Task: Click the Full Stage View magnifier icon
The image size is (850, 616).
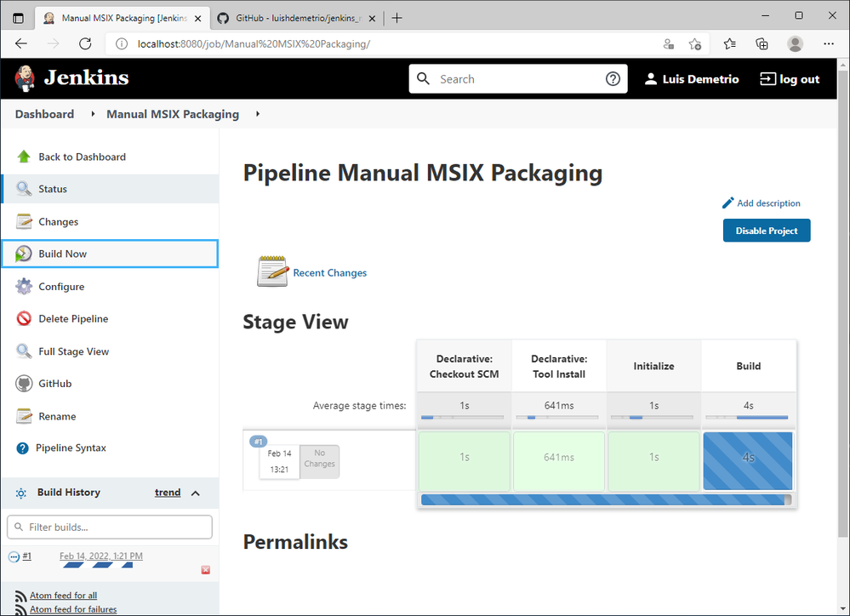Action: coord(24,351)
